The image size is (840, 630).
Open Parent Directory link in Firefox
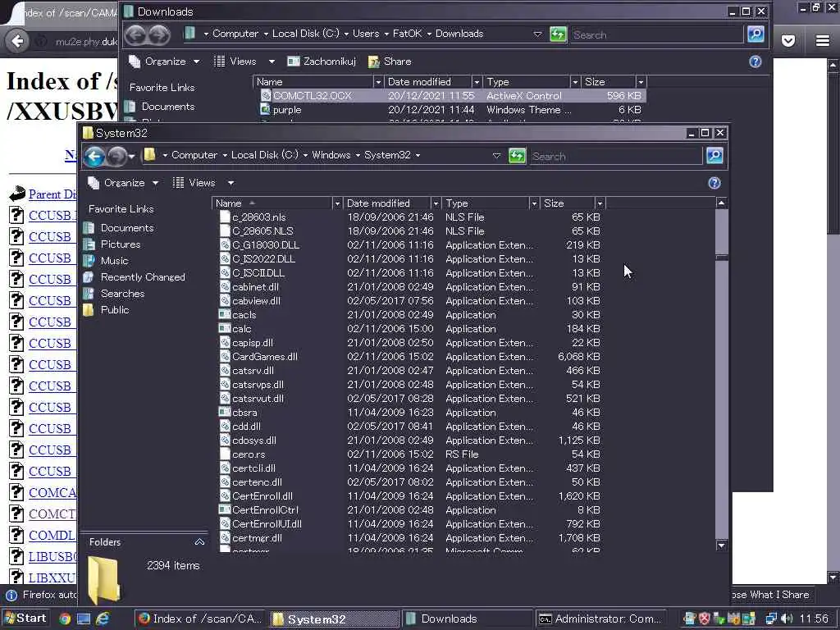coord(52,194)
